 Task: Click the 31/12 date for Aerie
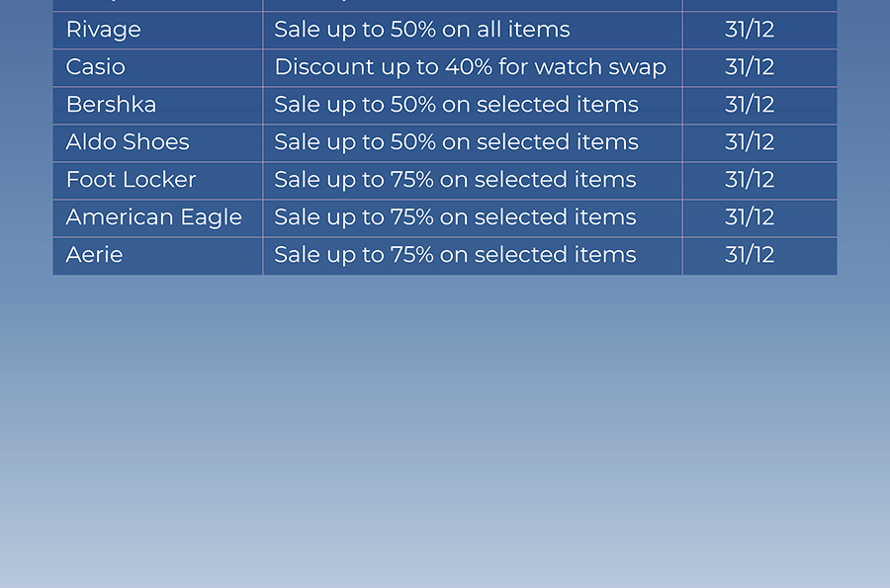(750, 255)
